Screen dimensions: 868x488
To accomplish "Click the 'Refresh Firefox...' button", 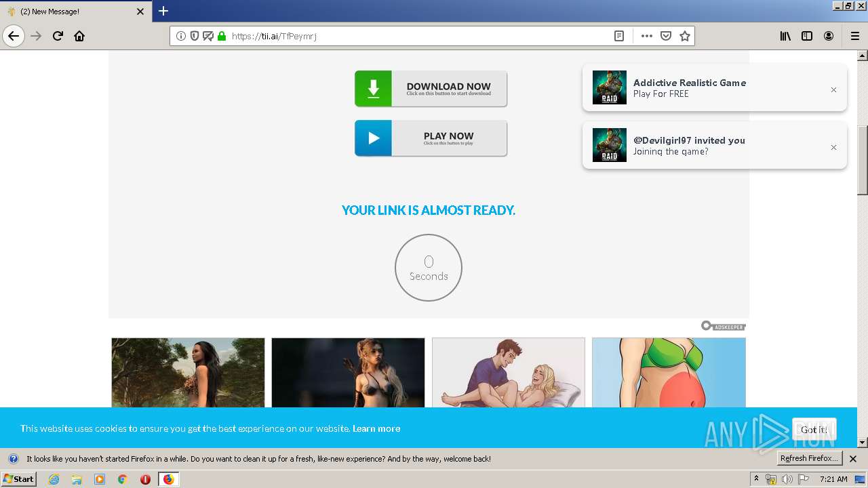I will click(810, 459).
